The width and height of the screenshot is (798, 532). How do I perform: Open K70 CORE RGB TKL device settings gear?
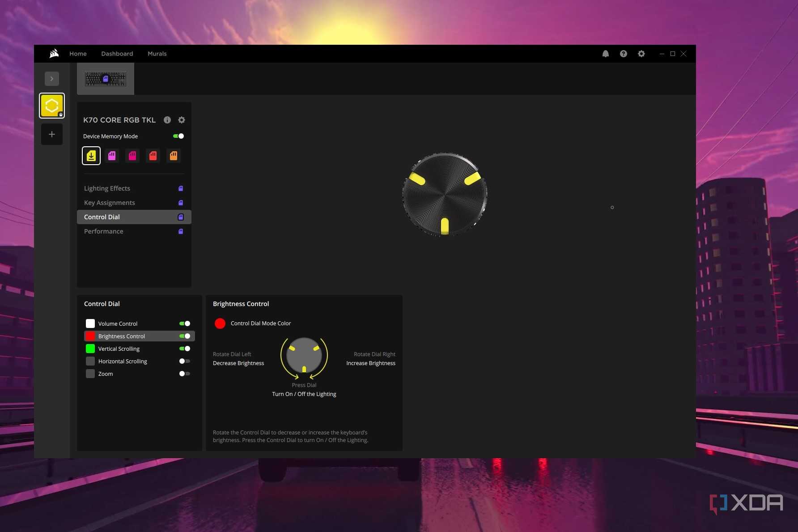click(182, 120)
